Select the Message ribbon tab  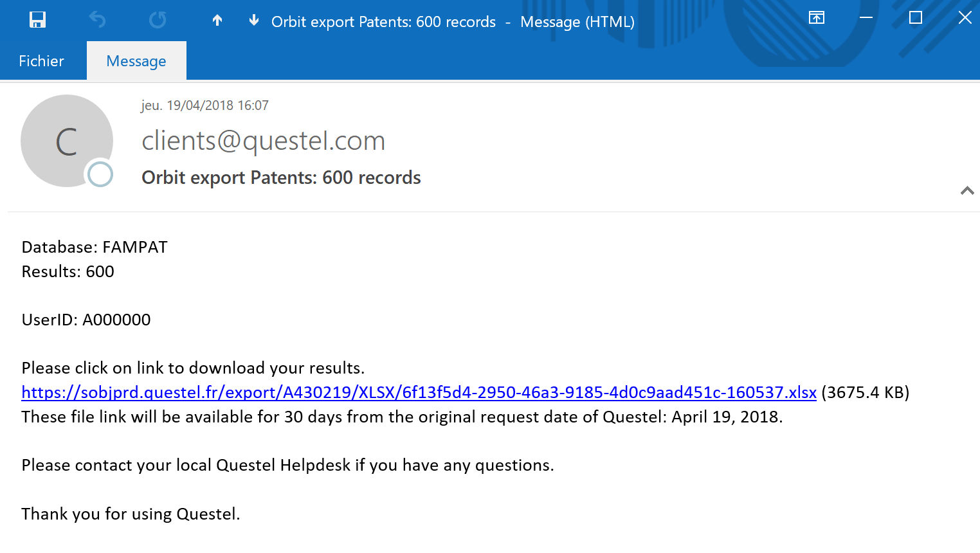click(136, 61)
